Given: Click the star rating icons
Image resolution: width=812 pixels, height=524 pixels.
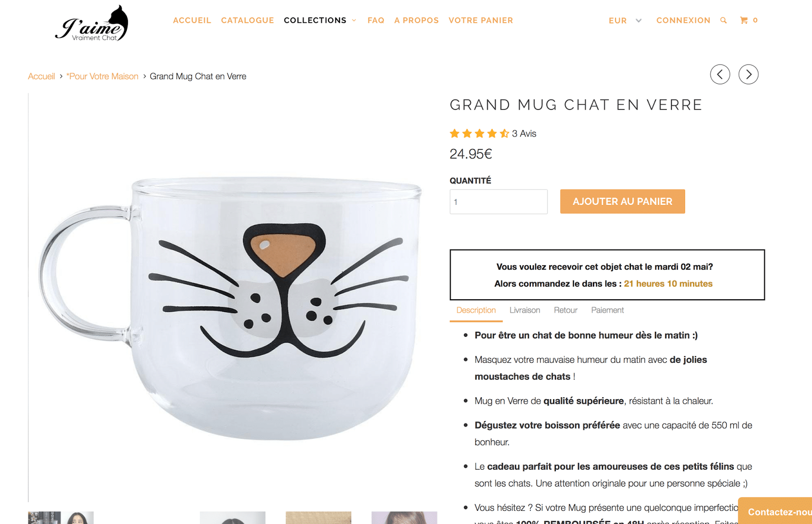Looking at the screenshot, I should point(479,133).
